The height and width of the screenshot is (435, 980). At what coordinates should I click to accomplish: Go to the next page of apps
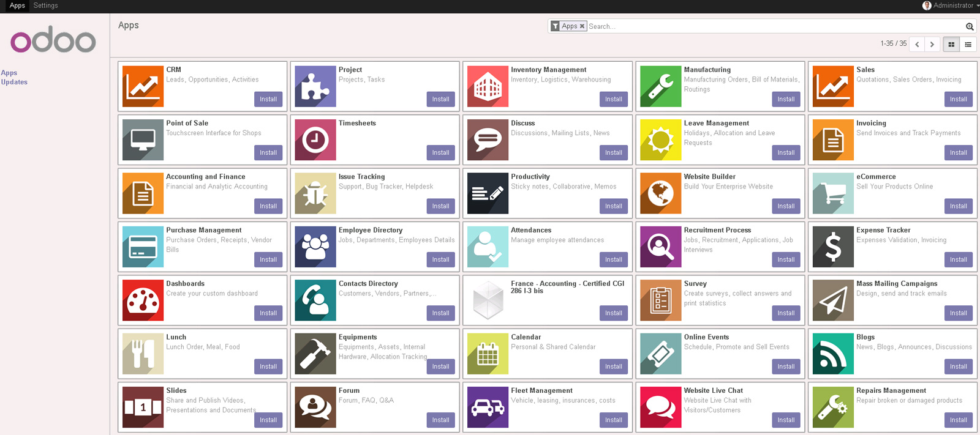pyautogui.click(x=932, y=44)
